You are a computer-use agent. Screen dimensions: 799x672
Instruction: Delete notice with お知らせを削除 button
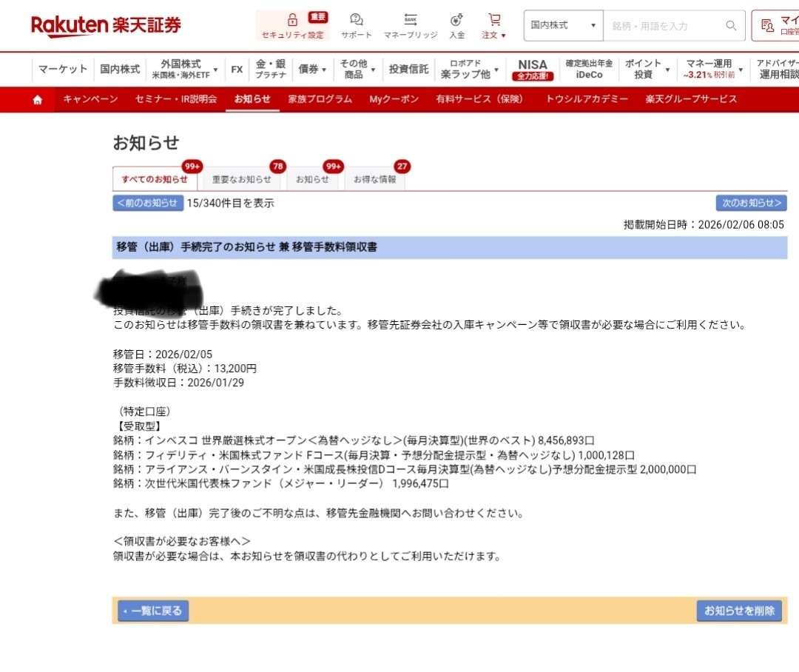coord(739,611)
